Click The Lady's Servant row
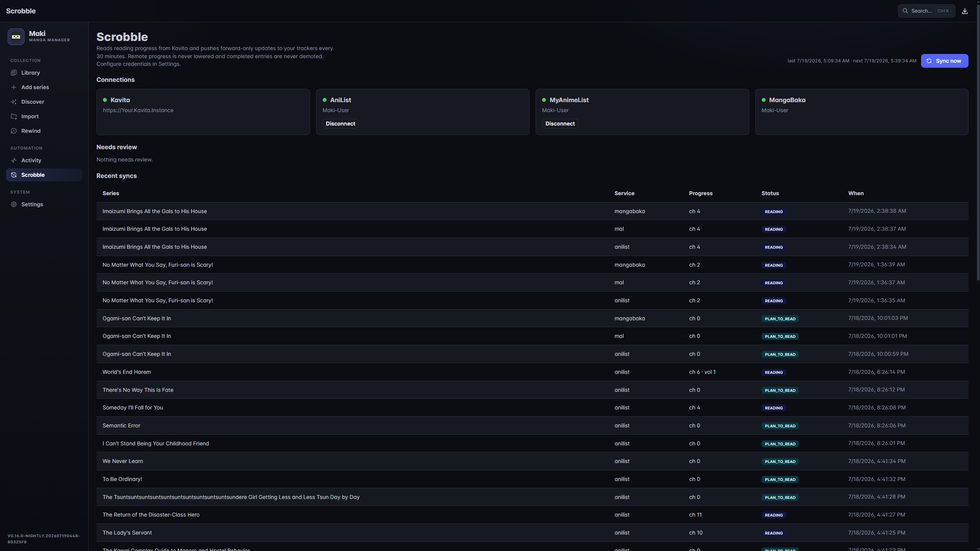The height and width of the screenshot is (551, 980). (532, 533)
